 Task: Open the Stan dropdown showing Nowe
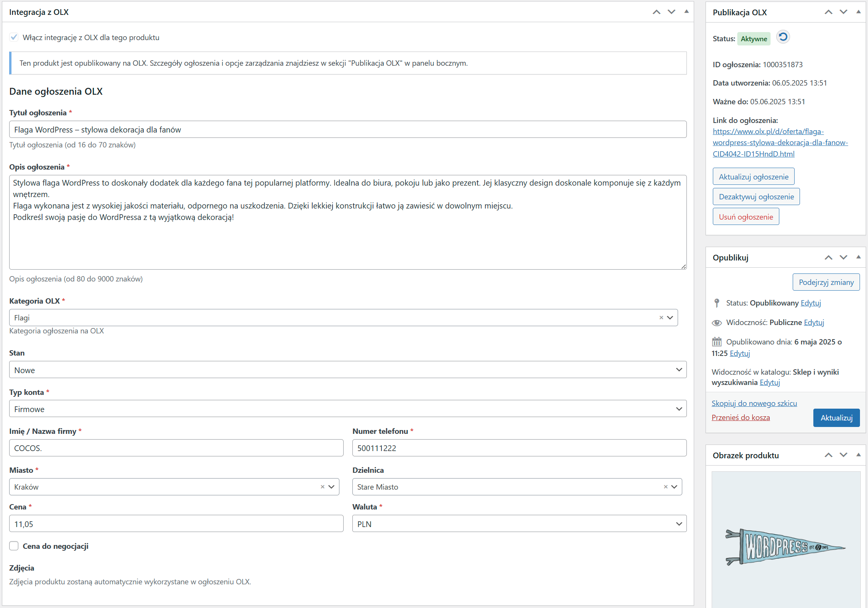coord(347,370)
